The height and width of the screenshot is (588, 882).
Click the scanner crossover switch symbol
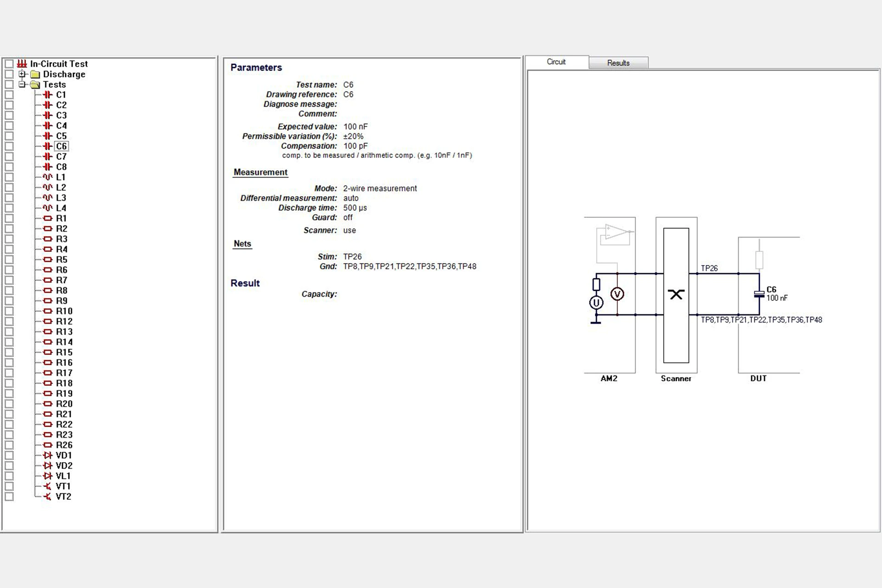(676, 294)
